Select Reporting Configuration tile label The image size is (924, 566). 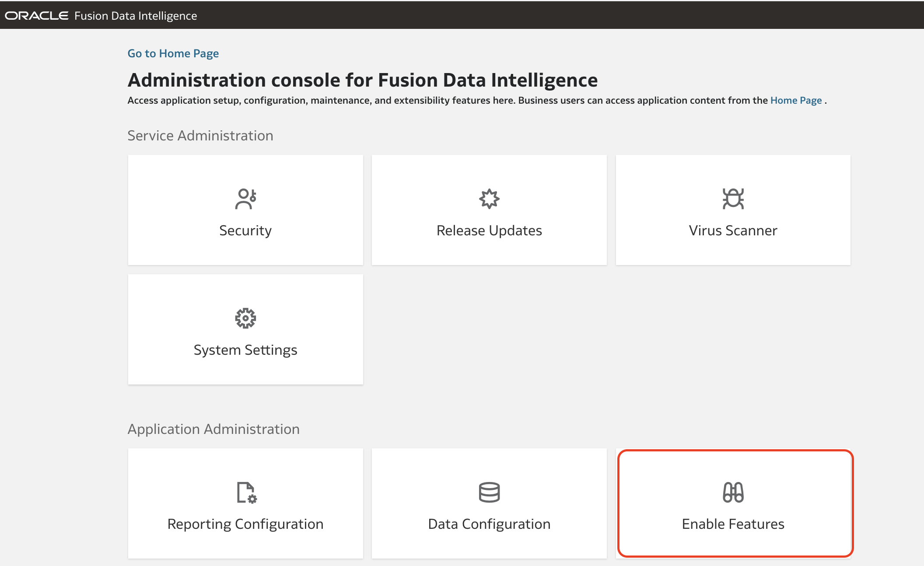point(245,524)
